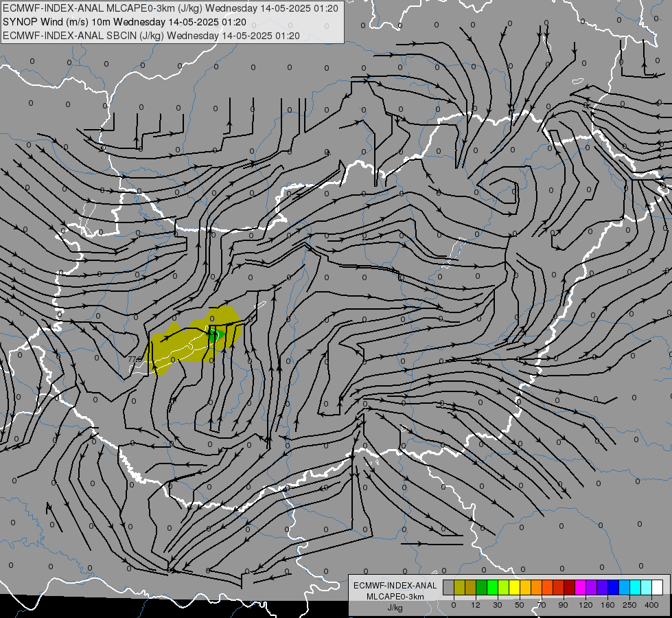This screenshot has height=618, width=672.
Task: Click the purple legend swatch
Action: 592,588
